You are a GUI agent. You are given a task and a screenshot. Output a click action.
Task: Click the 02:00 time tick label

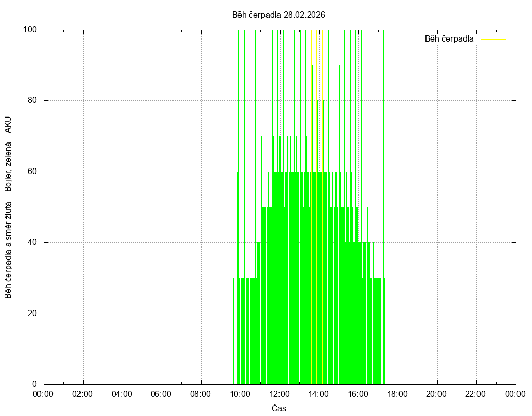[x=83, y=394]
